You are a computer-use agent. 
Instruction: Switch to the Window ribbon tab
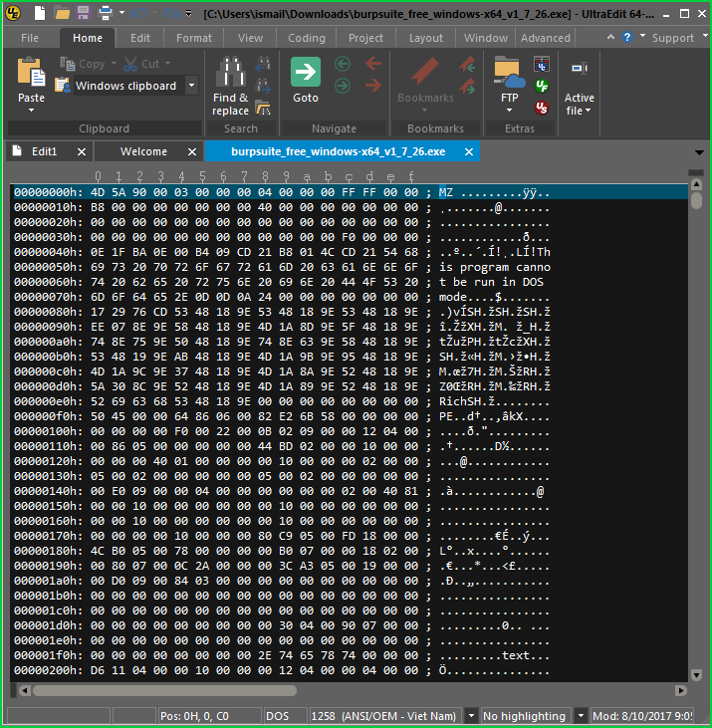coord(486,38)
